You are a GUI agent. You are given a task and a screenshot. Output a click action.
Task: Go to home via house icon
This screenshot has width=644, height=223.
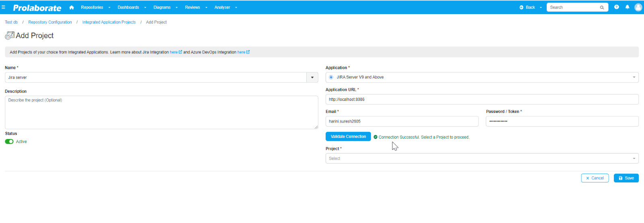pyautogui.click(x=72, y=7)
